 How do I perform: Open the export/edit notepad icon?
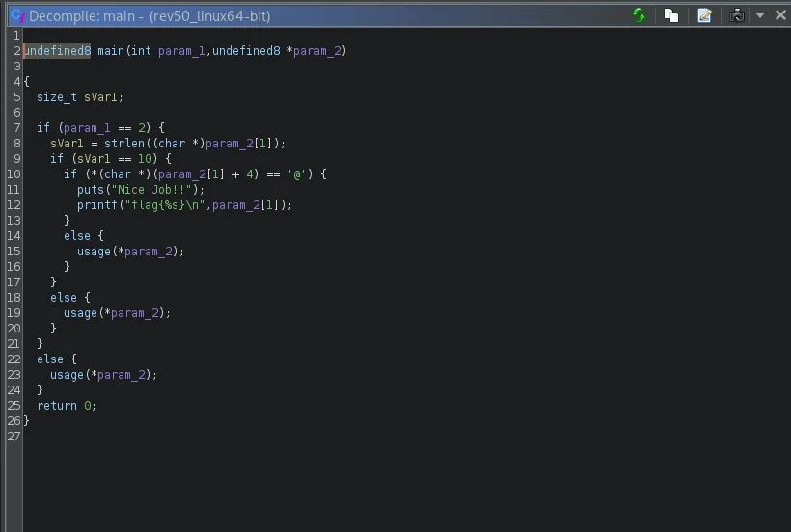[x=704, y=15]
